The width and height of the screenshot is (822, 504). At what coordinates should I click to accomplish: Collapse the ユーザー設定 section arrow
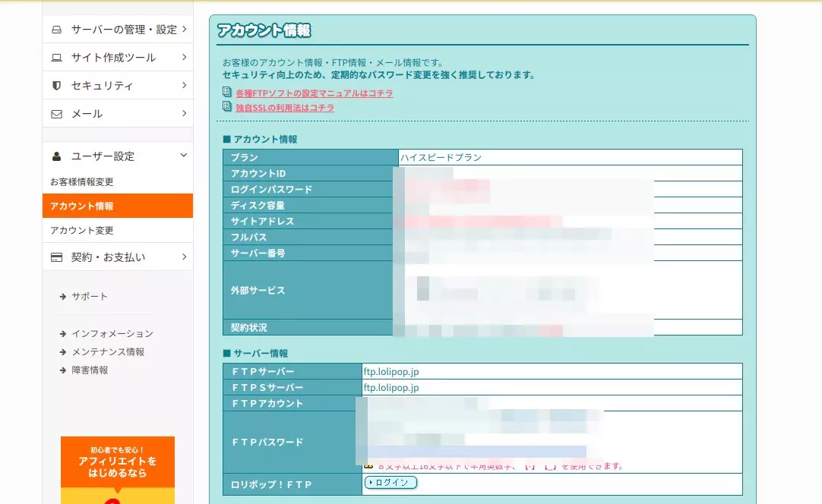click(x=183, y=156)
